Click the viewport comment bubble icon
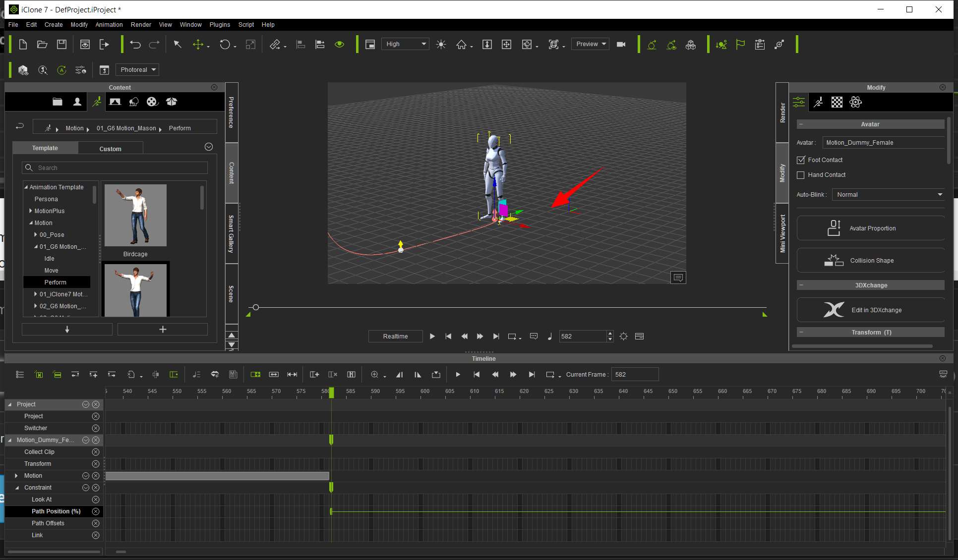 678,278
